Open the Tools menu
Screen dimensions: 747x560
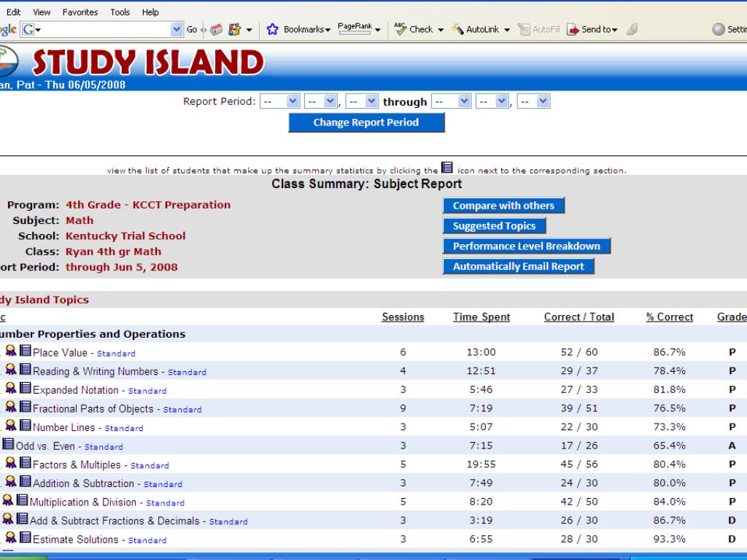coord(120,12)
